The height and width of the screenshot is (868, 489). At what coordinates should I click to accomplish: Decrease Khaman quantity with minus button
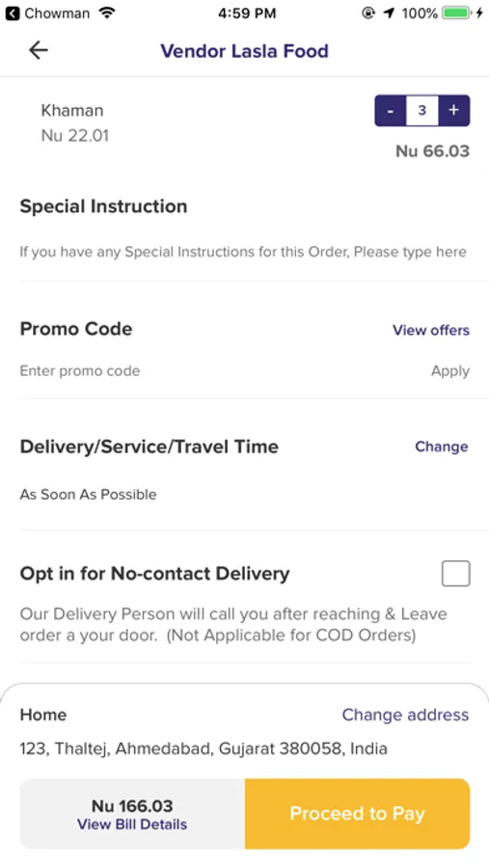[x=391, y=110]
